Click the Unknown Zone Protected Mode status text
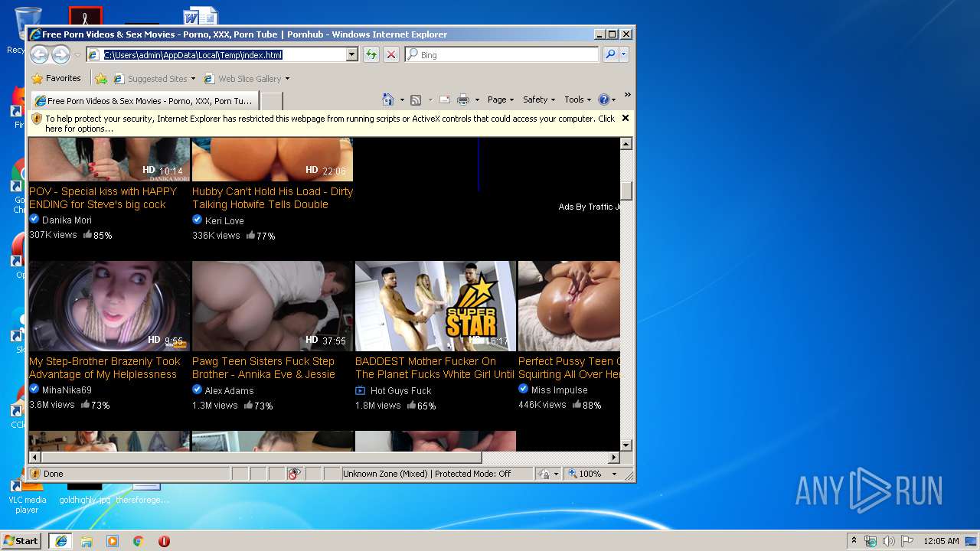The width and height of the screenshot is (980, 551). click(x=427, y=474)
